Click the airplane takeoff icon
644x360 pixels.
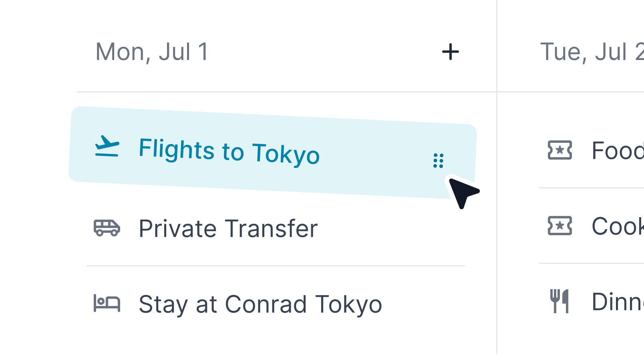click(x=107, y=146)
